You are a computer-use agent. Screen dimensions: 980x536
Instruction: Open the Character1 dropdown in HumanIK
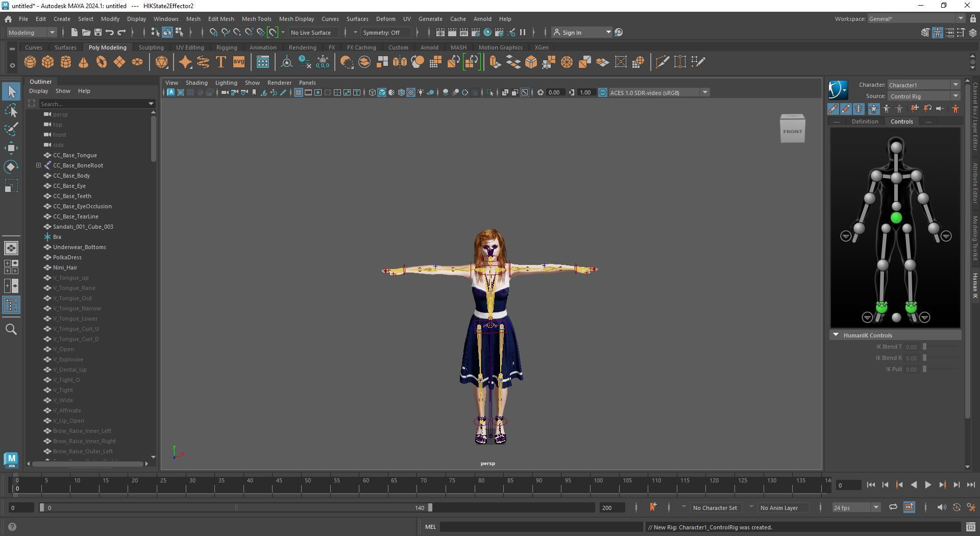[924, 85]
